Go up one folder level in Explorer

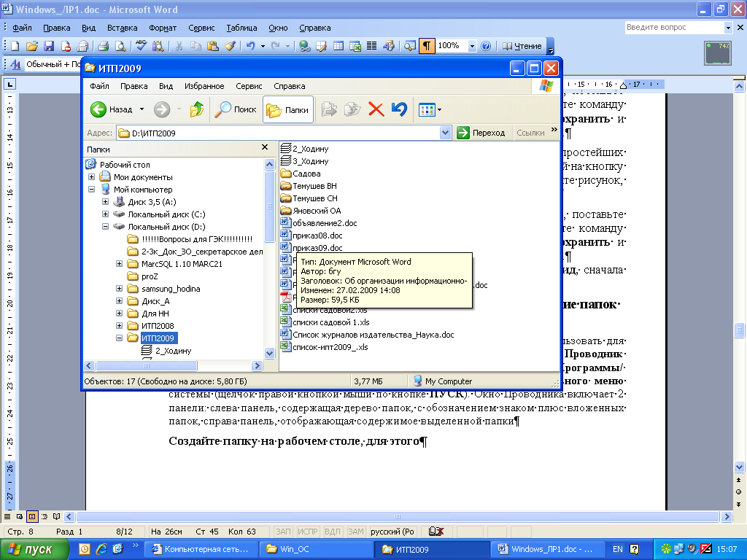point(197,109)
